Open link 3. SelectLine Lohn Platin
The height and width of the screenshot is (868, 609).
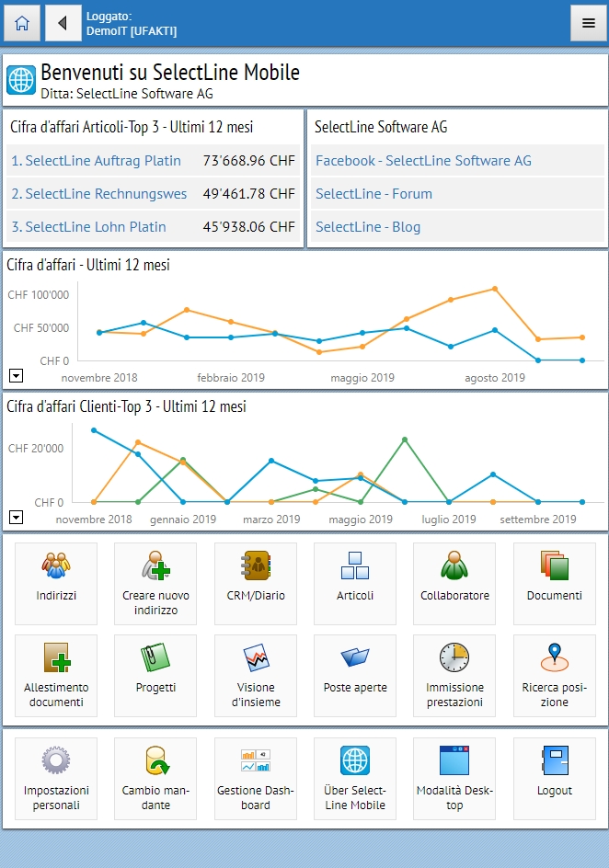tap(88, 227)
